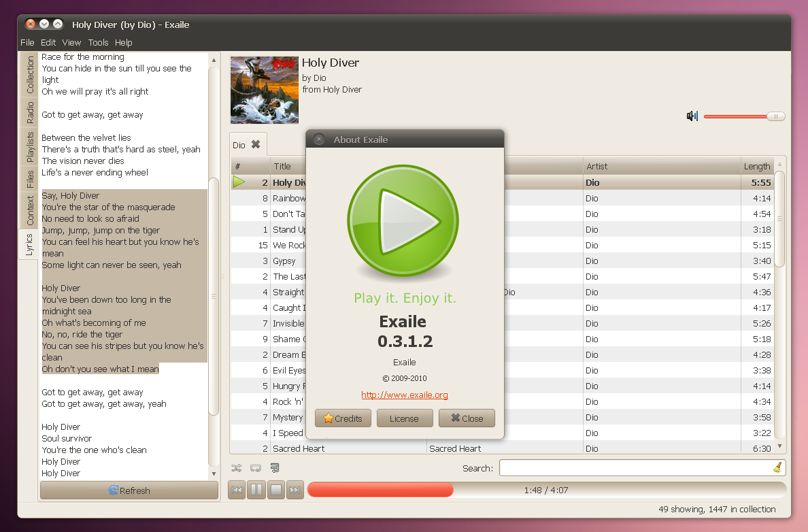Viewport: 808px width, 532px height.
Task: Click the Holy Diver album cover
Action: [x=265, y=90]
